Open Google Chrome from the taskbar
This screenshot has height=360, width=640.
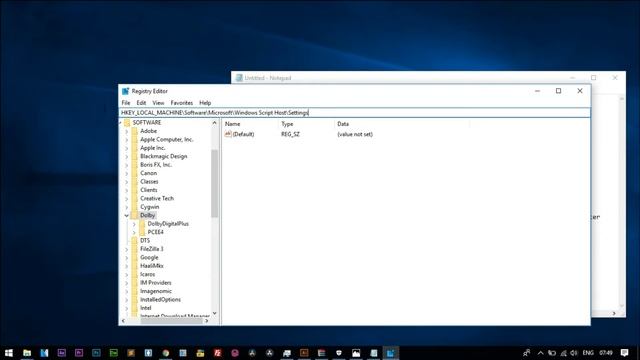166,353
